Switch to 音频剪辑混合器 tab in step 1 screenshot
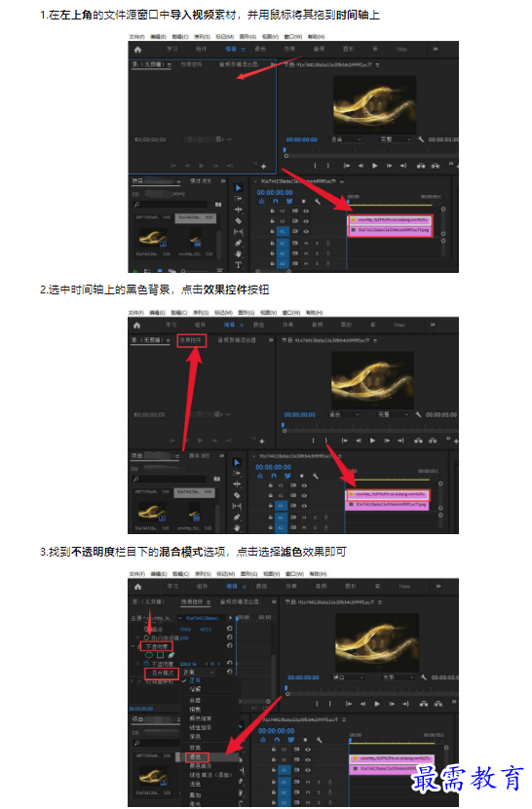 pos(239,64)
